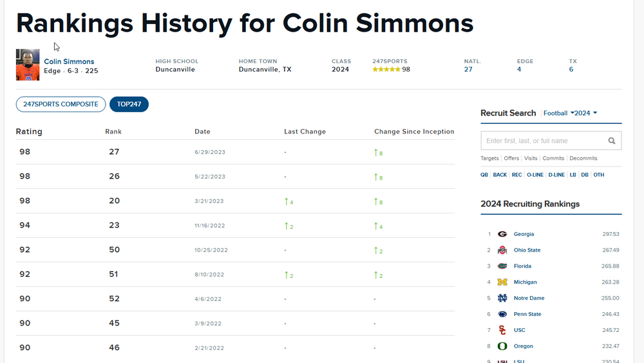644x363 pixels.
Task: Click the Ohio State logo icon
Action: coord(502,250)
